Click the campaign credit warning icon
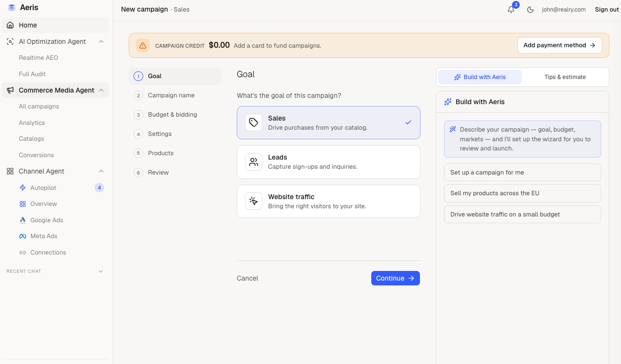This screenshot has height=364, width=621. (143, 45)
